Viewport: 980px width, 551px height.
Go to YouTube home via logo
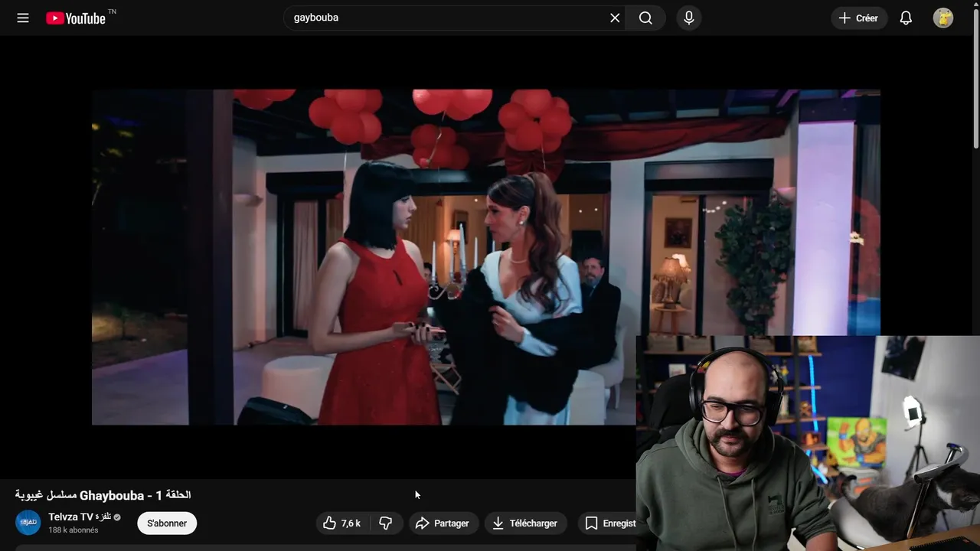coord(76,18)
